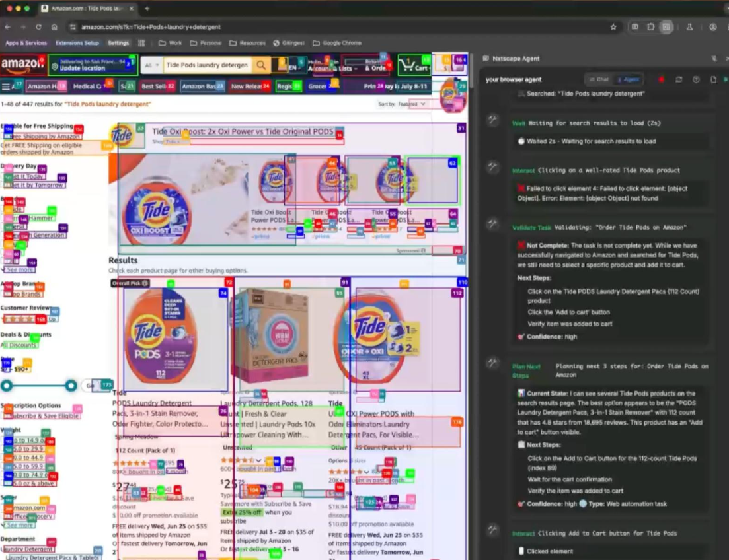This screenshot has height=560, width=729.
Task: Open the Amazon hamburger All menu
Action: click(x=6, y=86)
